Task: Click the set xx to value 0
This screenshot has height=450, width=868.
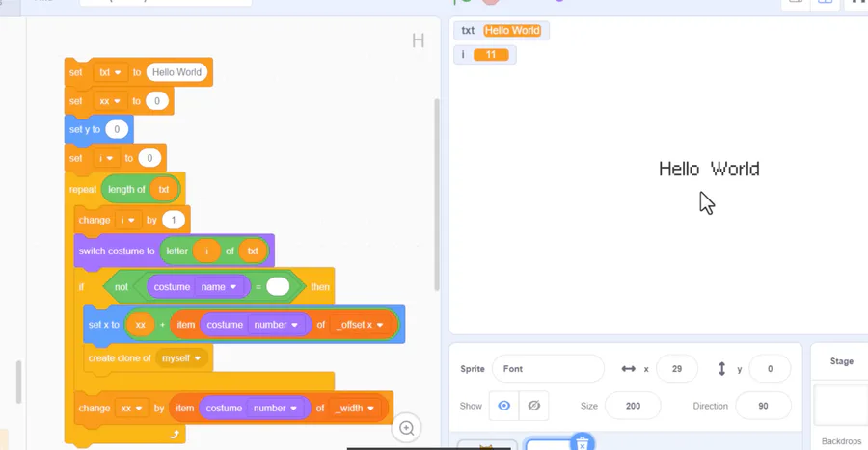Action: [x=156, y=101]
